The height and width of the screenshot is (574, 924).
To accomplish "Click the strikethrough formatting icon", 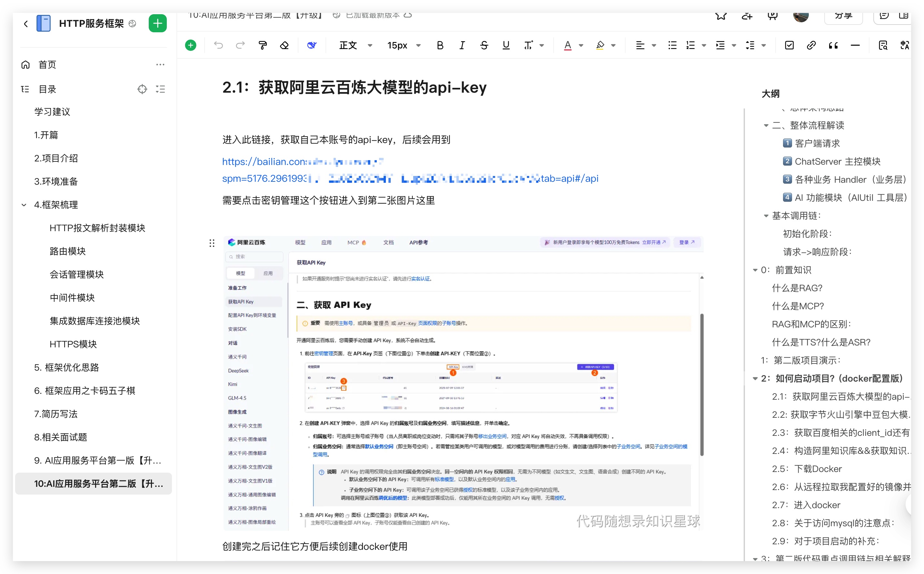I will (x=484, y=46).
